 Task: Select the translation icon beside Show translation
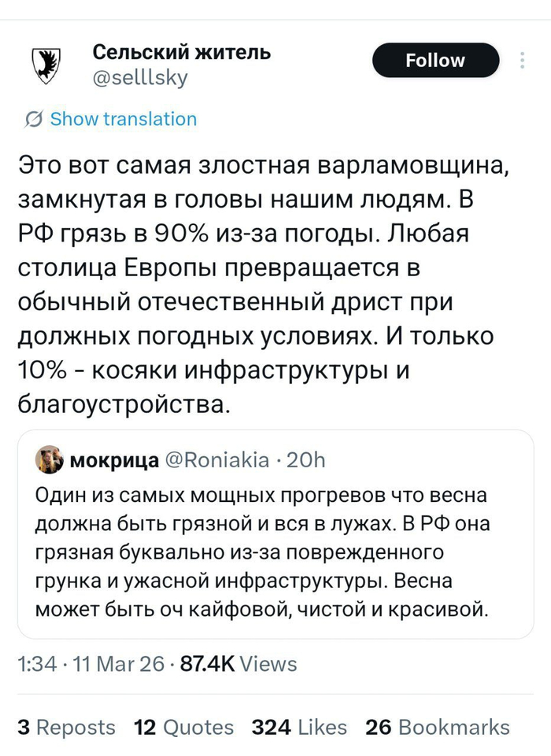[31, 119]
